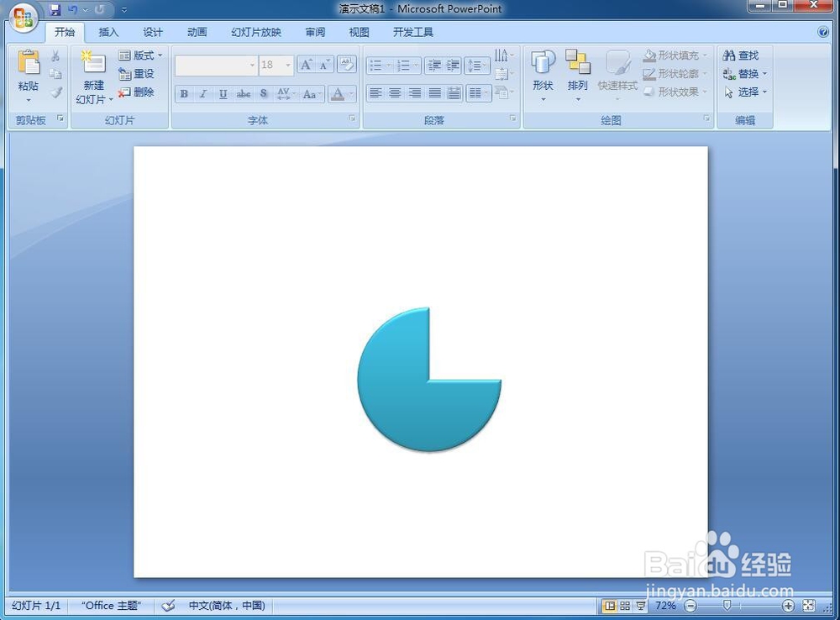Image resolution: width=840 pixels, height=620 pixels.
Task: Toggle the text shadow effect
Action: point(263,94)
